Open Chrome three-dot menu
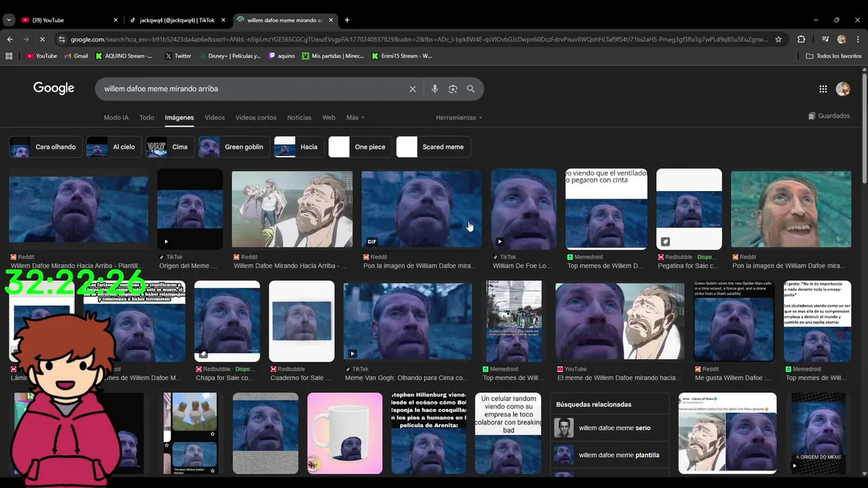Viewport: 868px width, 488px height. [x=858, y=39]
